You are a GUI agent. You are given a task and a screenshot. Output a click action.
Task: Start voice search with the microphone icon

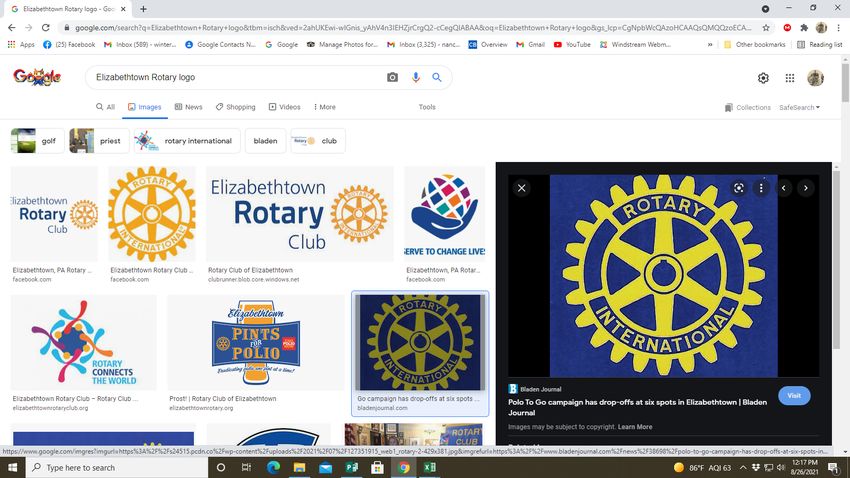(416, 77)
